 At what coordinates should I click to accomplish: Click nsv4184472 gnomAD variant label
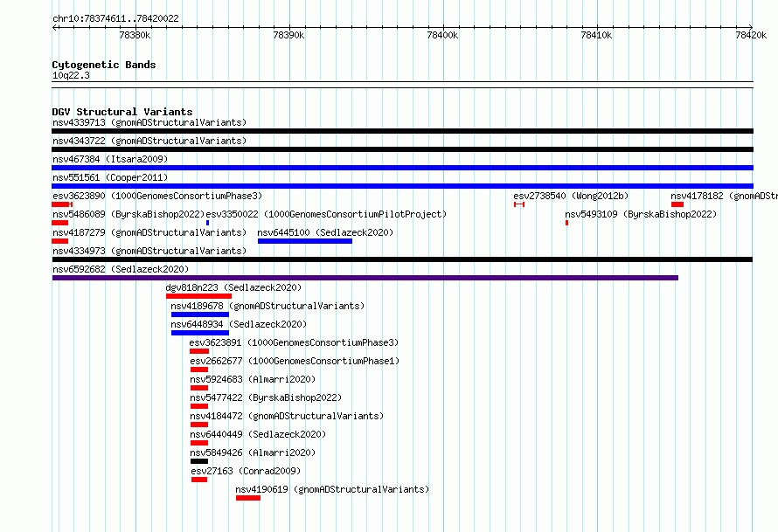tap(287, 416)
